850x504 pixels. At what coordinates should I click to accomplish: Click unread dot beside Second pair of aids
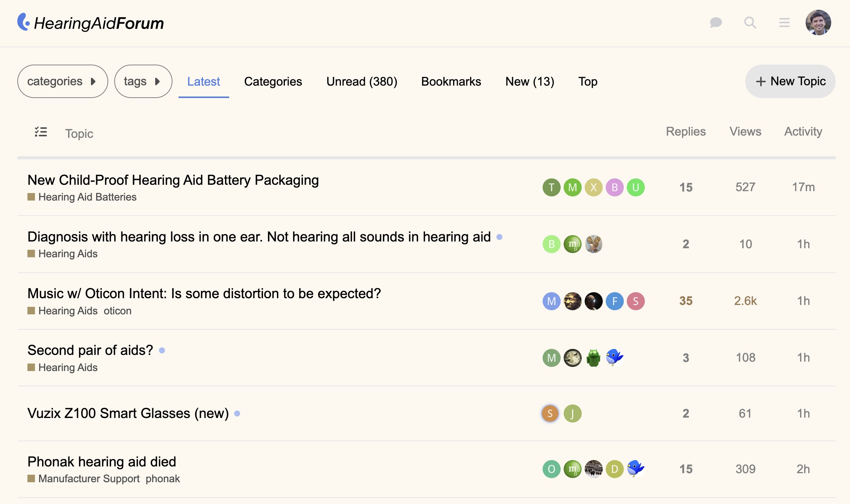162,350
